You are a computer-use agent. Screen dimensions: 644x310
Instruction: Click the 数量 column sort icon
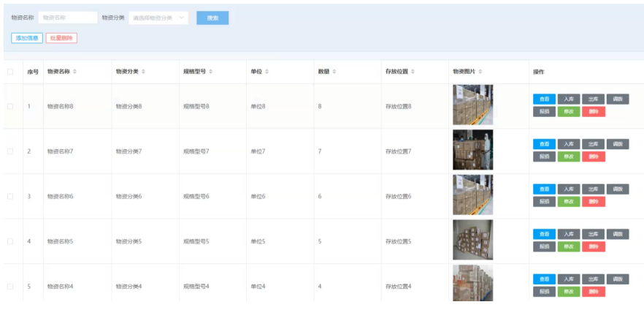coord(334,72)
